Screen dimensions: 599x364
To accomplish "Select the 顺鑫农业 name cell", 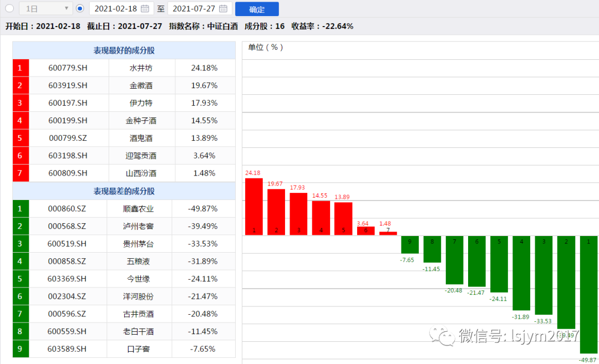I will pyautogui.click(x=138, y=209).
